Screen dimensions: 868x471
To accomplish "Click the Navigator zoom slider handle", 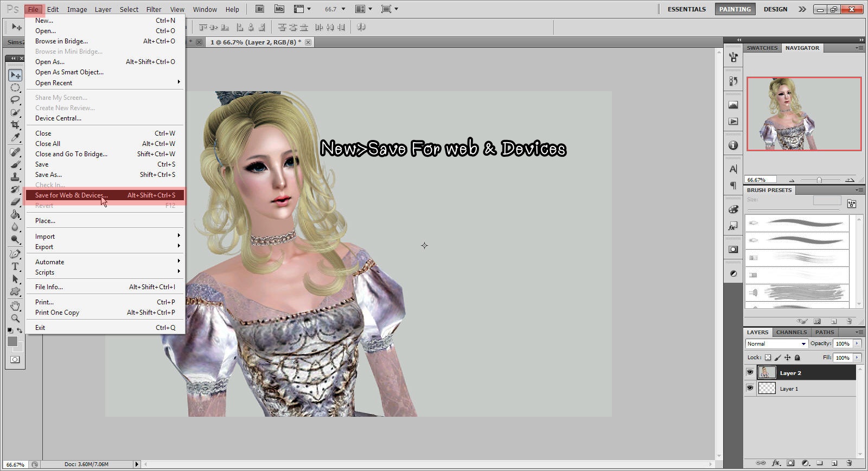I will (819, 180).
